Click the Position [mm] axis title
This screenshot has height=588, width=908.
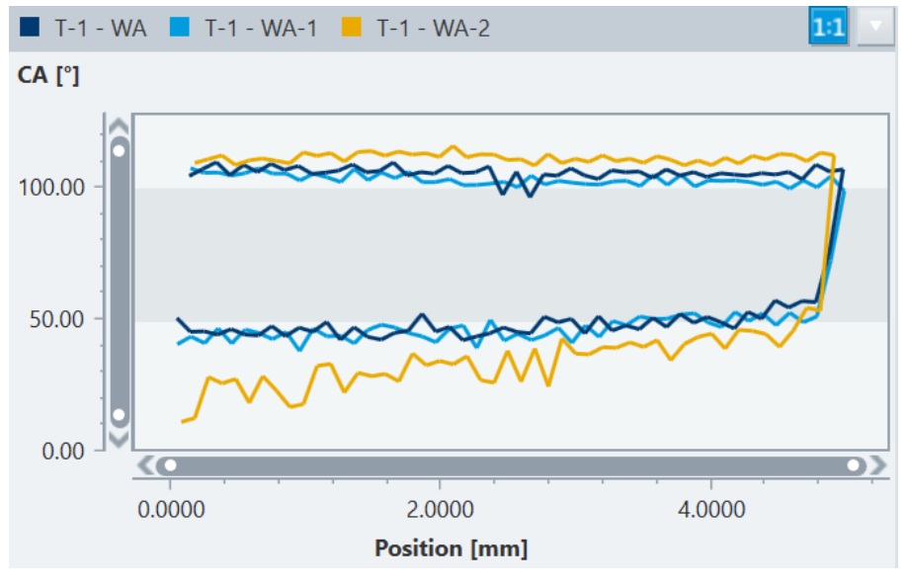point(451,547)
